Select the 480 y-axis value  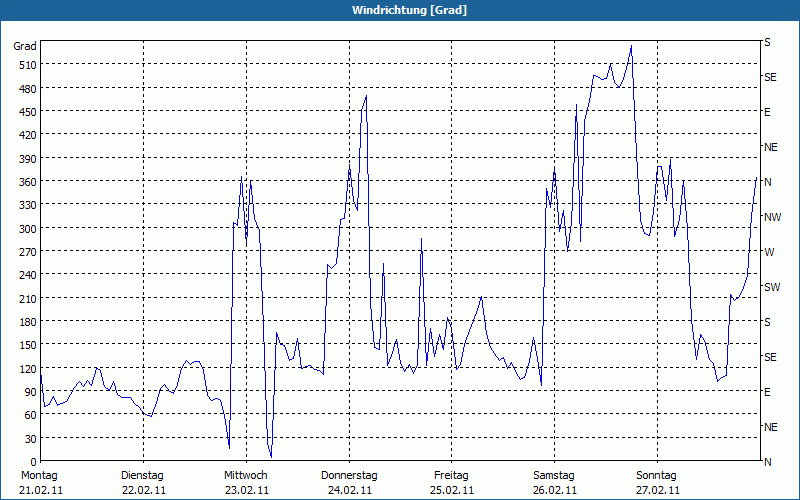tap(28, 89)
